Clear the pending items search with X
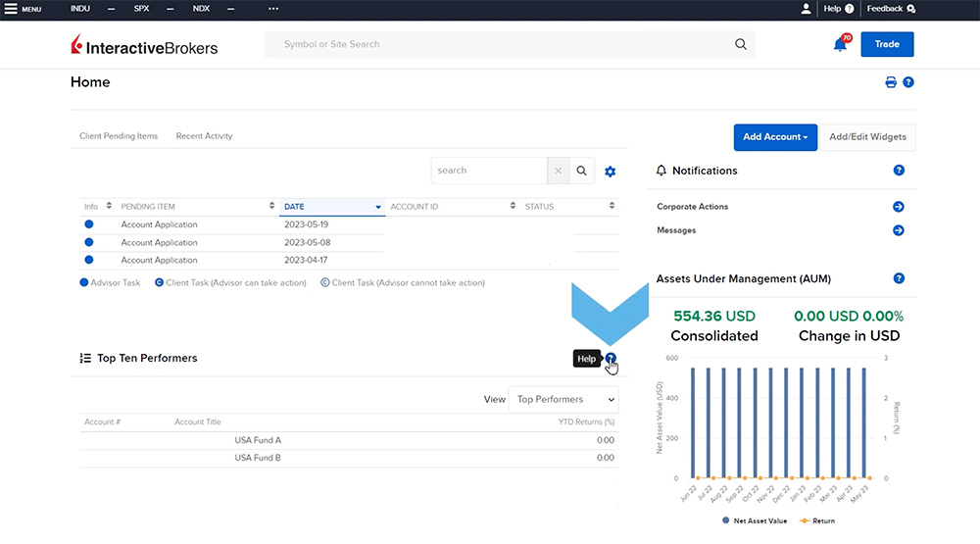 coord(559,171)
